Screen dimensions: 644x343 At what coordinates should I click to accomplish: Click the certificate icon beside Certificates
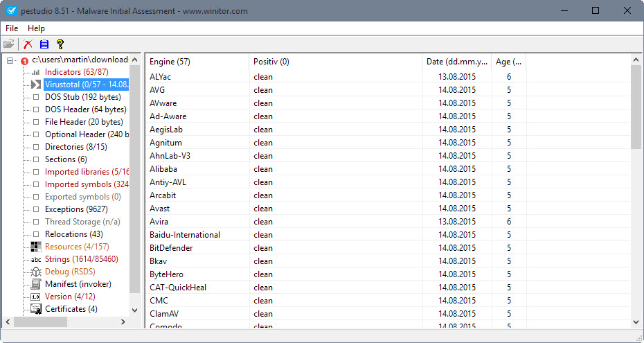pos(36,309)
